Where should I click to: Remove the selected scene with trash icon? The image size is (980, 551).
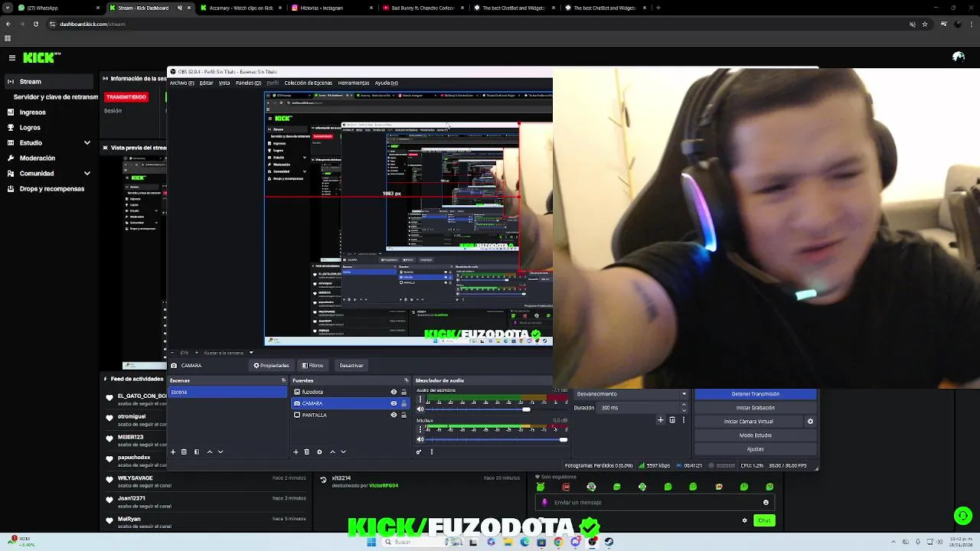184,452
